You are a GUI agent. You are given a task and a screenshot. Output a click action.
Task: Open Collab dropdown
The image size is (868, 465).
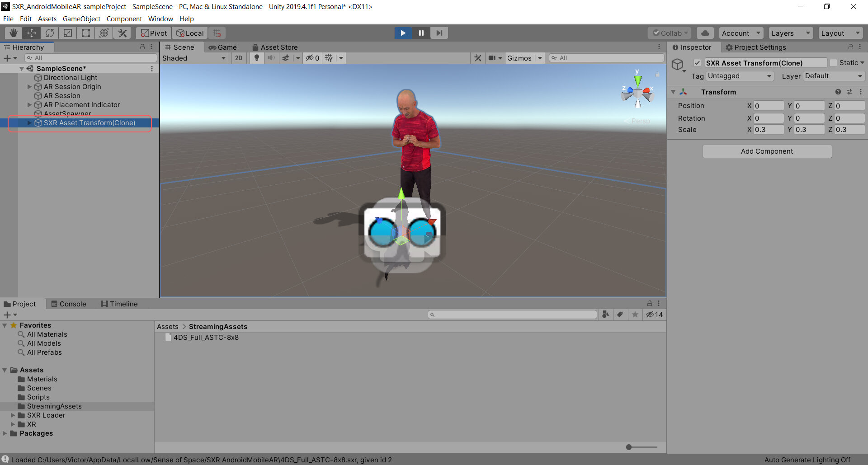[x=670, y=33]
